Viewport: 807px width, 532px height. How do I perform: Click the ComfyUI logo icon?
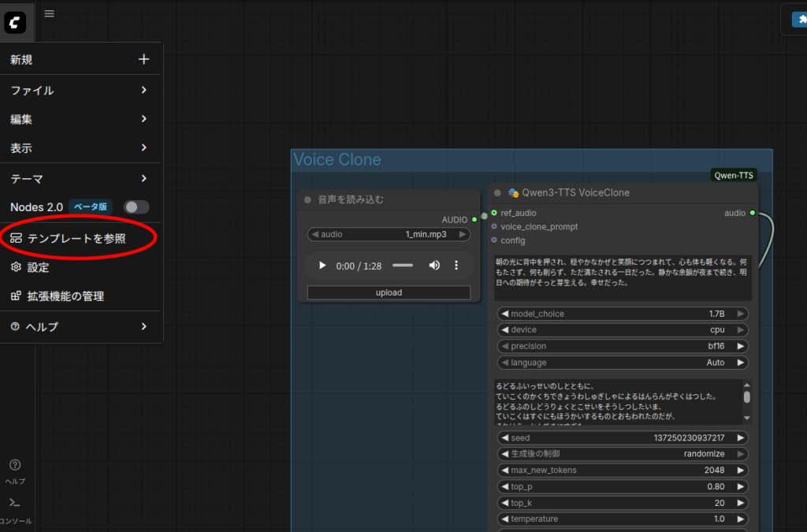pyautogui.click(x=14, y=23)
